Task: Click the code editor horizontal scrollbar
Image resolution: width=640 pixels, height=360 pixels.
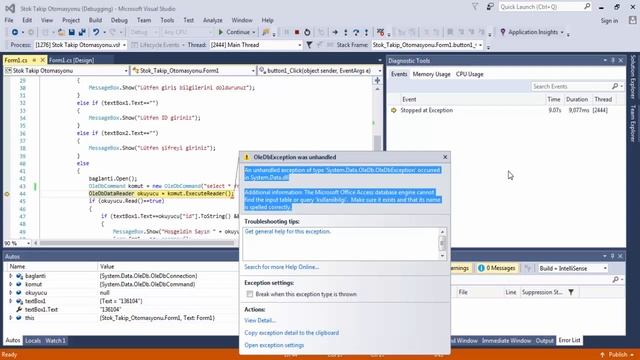Action: click(x=137, y=243)
